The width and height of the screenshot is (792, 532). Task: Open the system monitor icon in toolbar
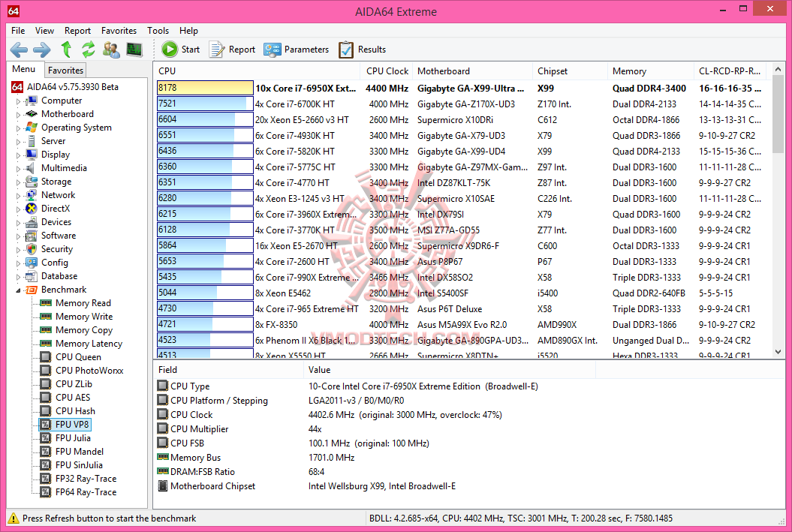(134, 50)
